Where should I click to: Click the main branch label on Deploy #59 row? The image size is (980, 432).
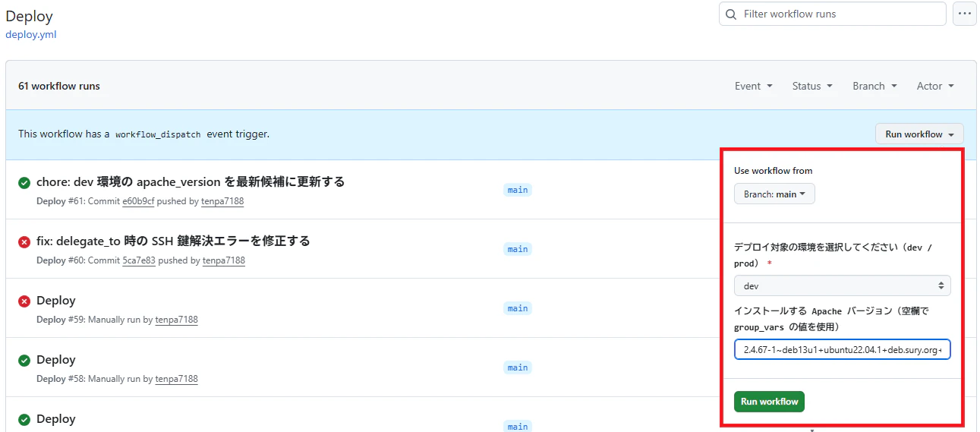tap(518, 308)
